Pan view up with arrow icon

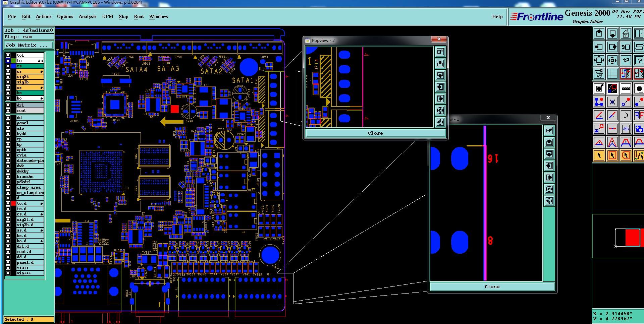coord(599,34)
